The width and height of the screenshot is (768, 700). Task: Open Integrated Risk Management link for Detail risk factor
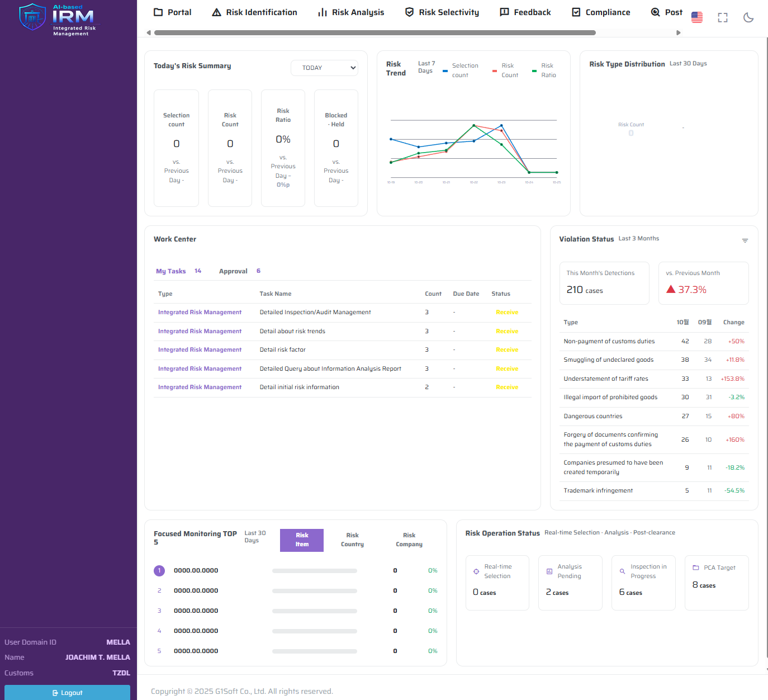click(200, 350)
